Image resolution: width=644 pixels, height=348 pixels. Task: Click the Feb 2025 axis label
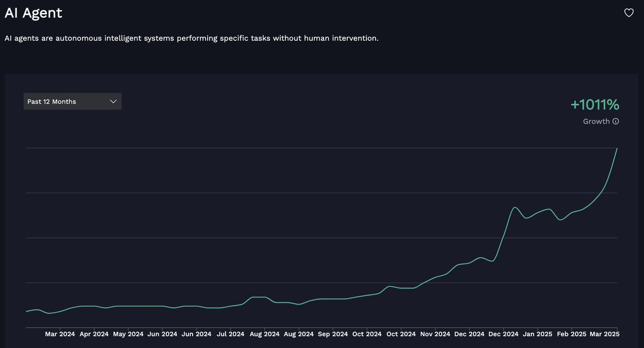(x=571, y=334)
